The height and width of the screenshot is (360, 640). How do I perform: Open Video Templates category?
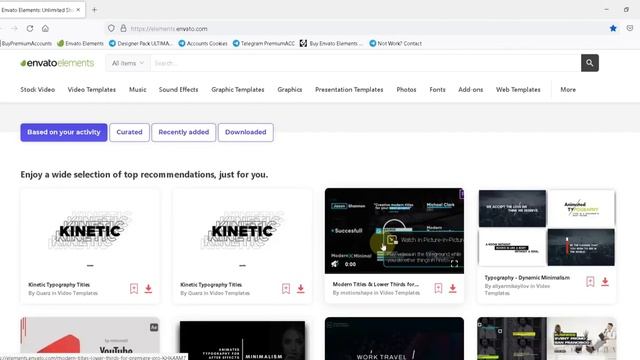point(92,89)
